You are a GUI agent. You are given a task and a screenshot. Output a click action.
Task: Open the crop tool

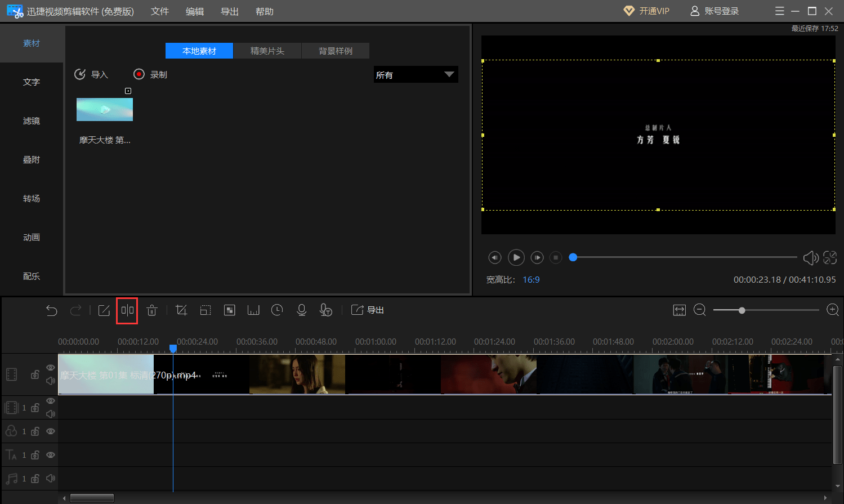pos(181,310)
